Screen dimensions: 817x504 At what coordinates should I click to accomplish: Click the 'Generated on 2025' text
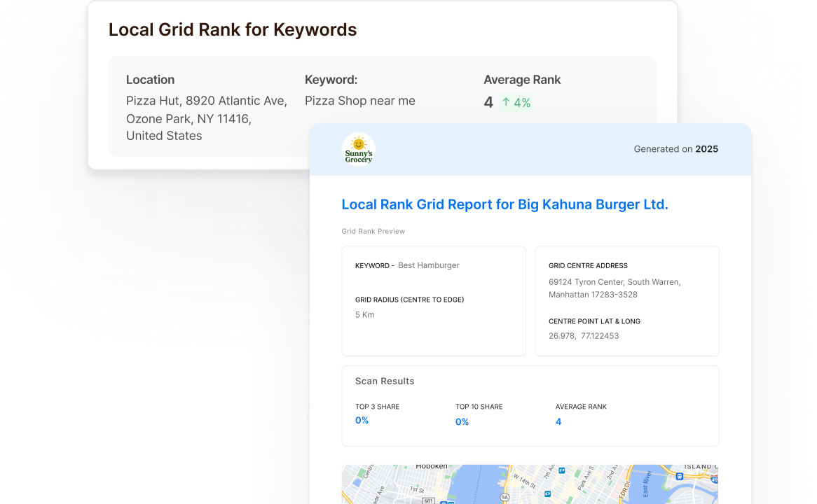(x=675, y=149)
